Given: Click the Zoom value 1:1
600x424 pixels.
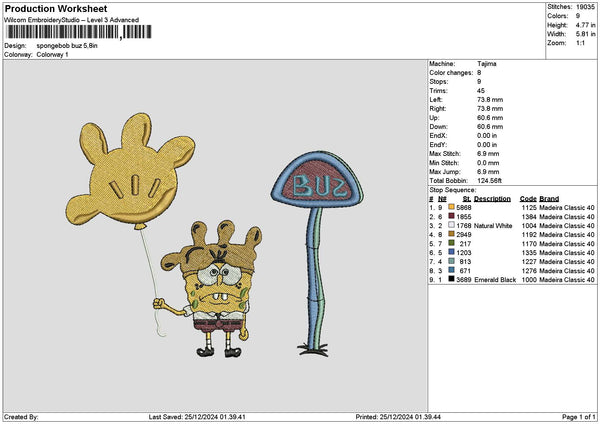Looking at the screenshot, I should pyautogui.click(x=580, y=43).
